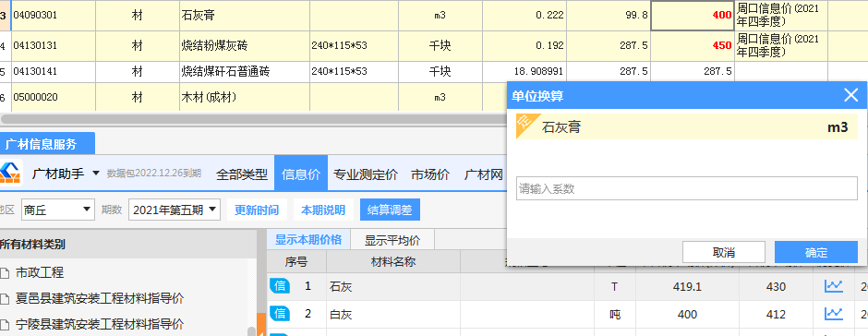Confirm with the 确定 button

(816, 252)
